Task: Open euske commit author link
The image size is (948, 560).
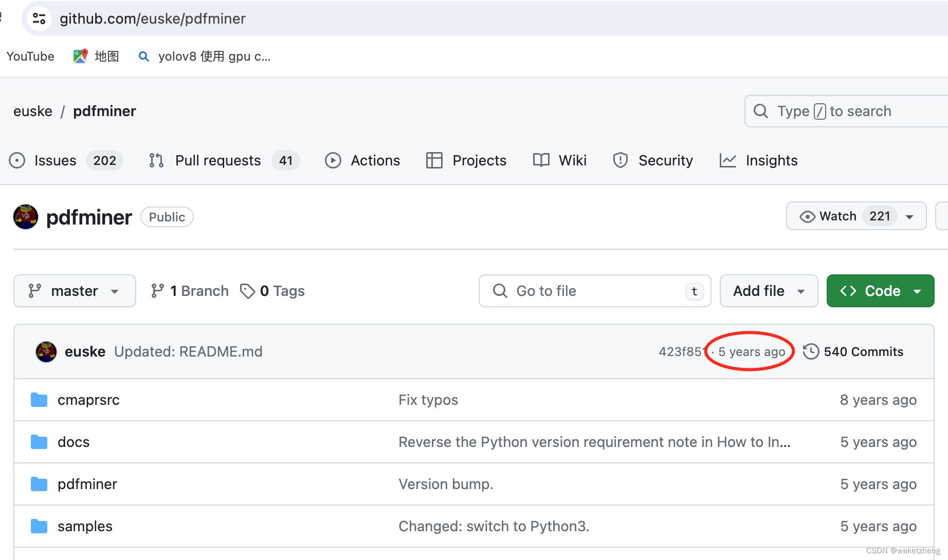Action: (x=85, y=351)
